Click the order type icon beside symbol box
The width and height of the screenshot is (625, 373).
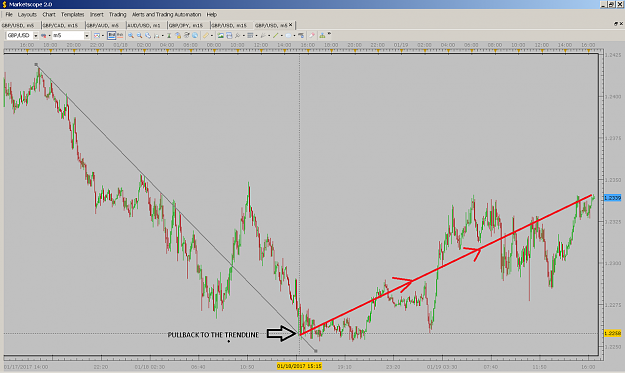tap(43, 35)
